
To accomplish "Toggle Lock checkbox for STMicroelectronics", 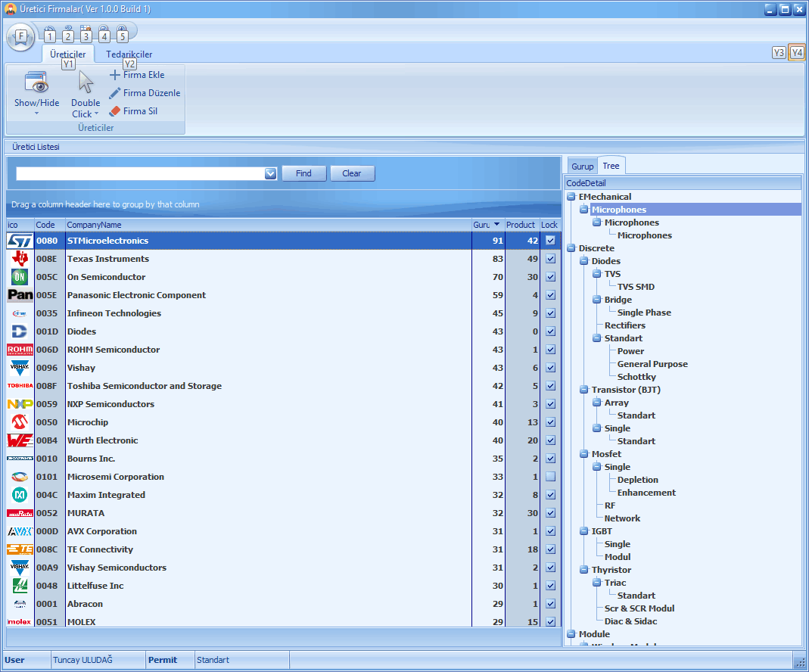I will point(550,241).
